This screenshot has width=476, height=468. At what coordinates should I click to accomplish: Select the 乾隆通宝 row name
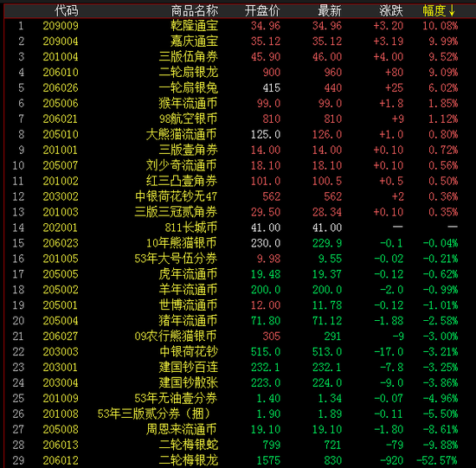point(194,26)
